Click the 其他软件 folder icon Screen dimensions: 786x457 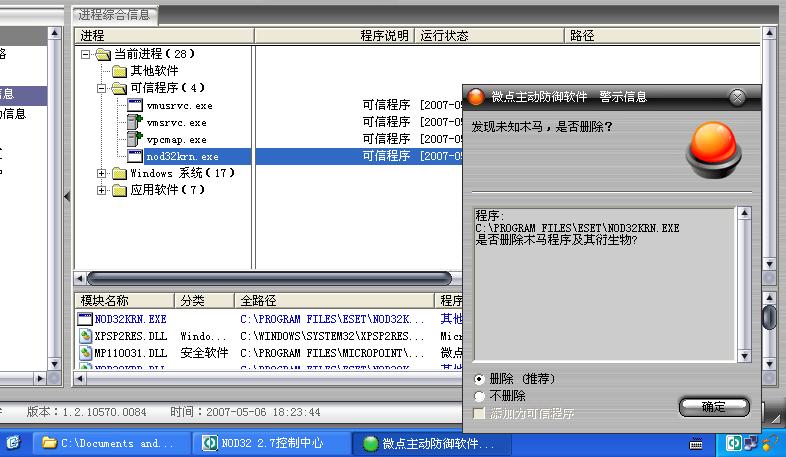pyautogui.click(x=119, y=71)
